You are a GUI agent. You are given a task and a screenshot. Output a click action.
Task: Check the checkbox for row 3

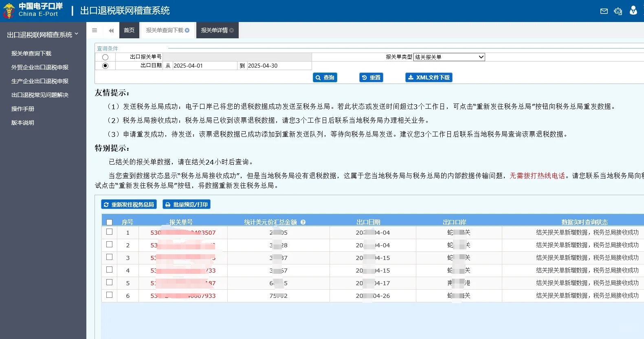coord(109,257)
